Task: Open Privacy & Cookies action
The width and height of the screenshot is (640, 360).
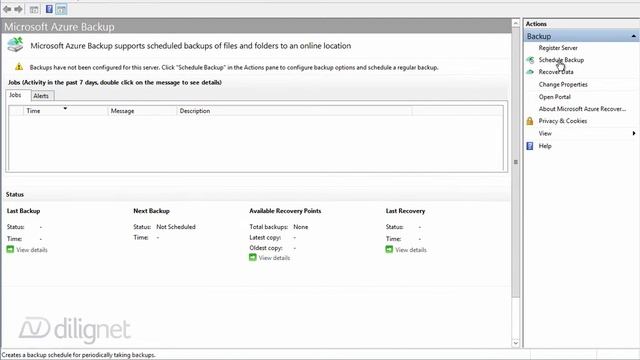Action: tap(562, 121)
